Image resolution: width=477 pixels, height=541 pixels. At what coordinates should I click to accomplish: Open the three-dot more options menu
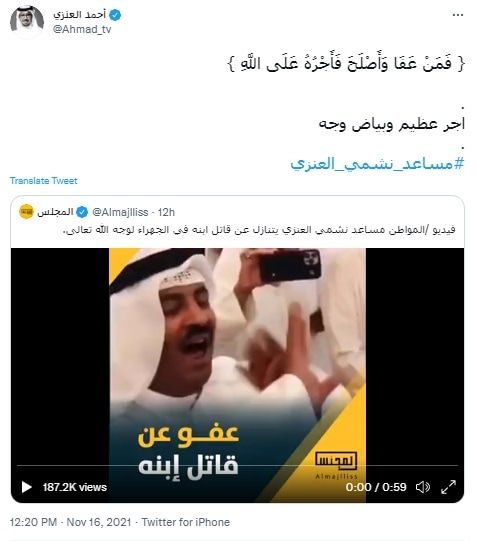[457, 15]
